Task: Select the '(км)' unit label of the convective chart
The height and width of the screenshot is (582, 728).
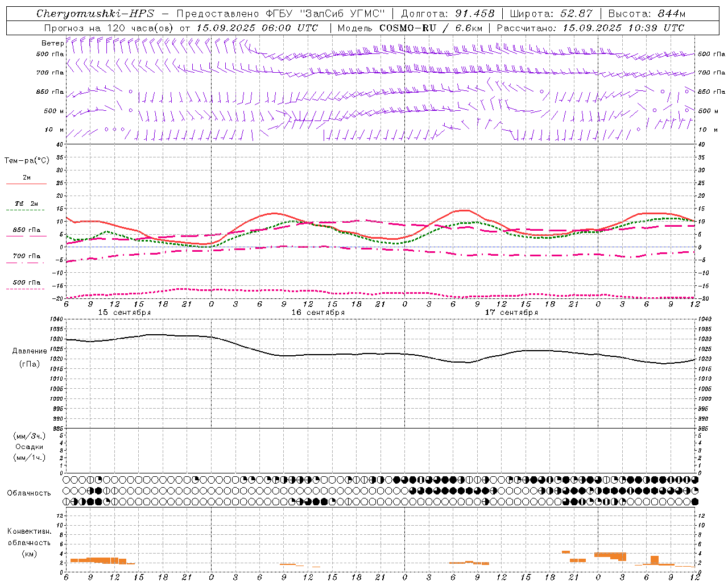Action: (x=29, y=554)
